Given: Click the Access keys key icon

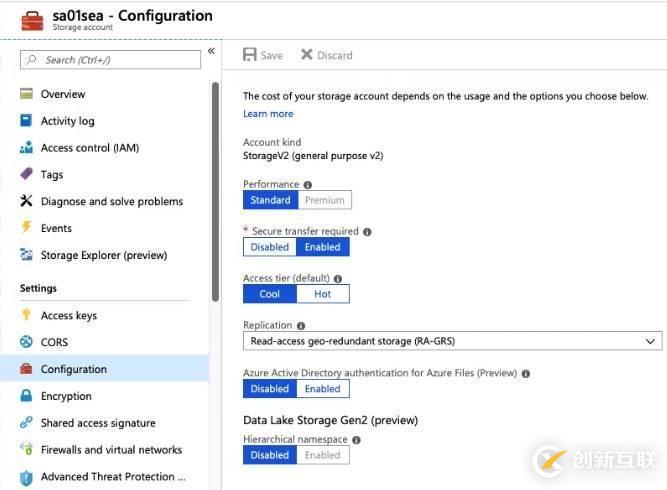Looking at the screenshot, I should 26,316.
